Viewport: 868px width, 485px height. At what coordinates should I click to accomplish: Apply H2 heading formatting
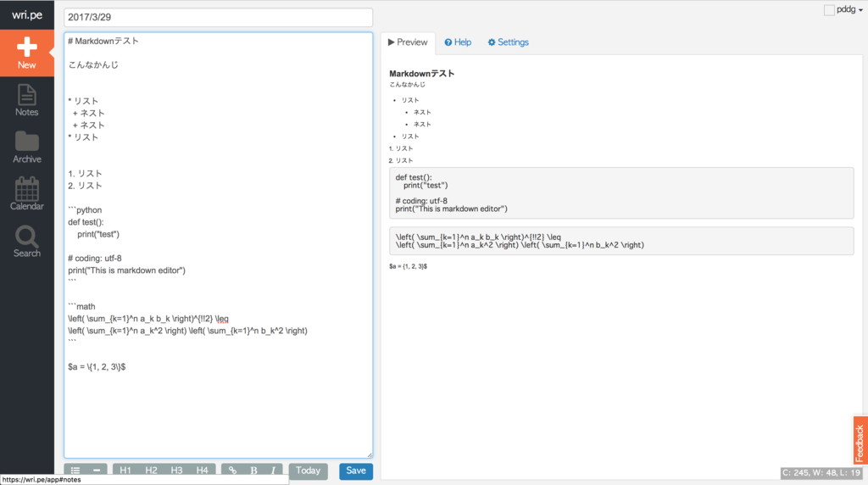click(151, 471)
